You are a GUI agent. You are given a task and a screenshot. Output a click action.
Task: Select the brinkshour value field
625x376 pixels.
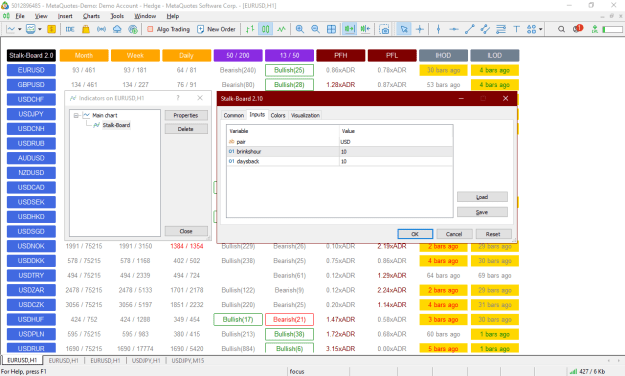click(x=396, y=152)
